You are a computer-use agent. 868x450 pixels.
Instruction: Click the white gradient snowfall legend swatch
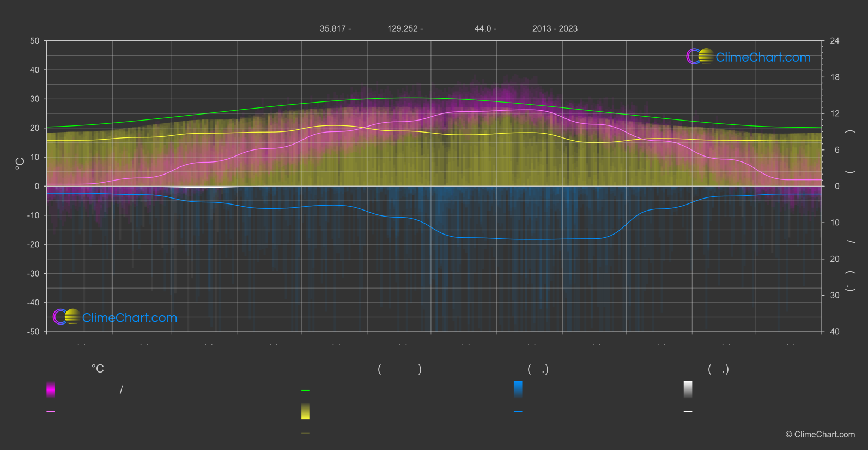coord(688,389)
